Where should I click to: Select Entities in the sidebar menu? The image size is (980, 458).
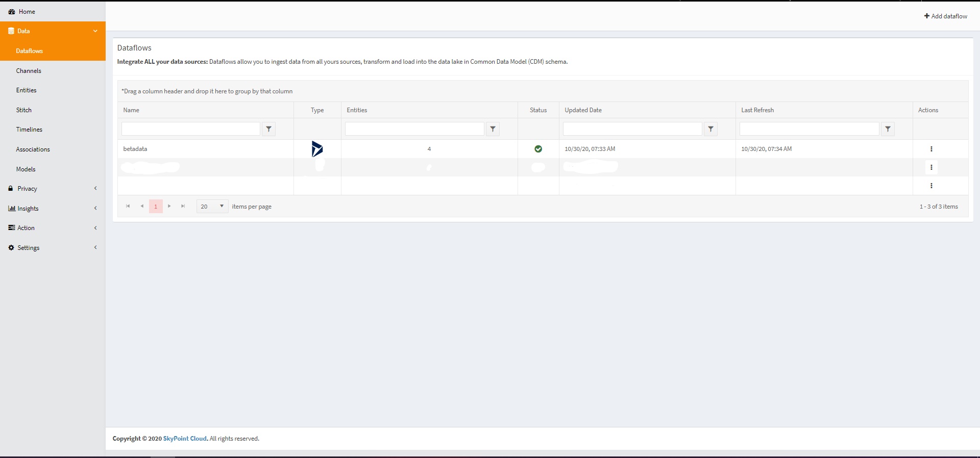tap(26, 90)
